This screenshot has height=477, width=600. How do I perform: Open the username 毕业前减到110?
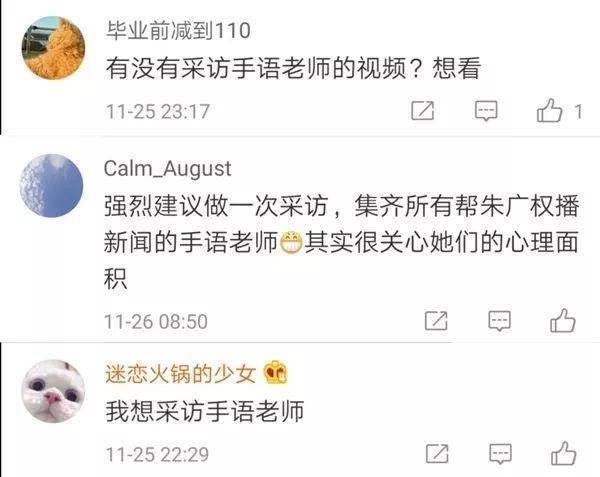178,31
